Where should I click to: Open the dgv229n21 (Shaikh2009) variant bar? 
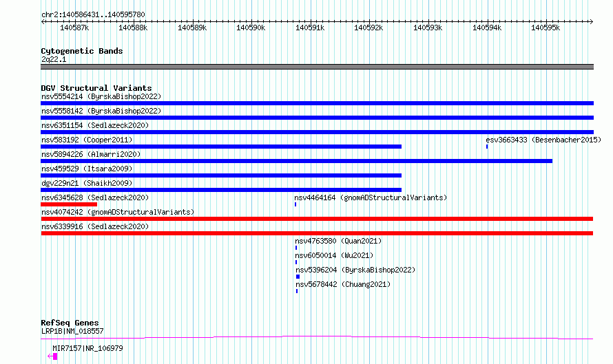click(x=221, y=190)
